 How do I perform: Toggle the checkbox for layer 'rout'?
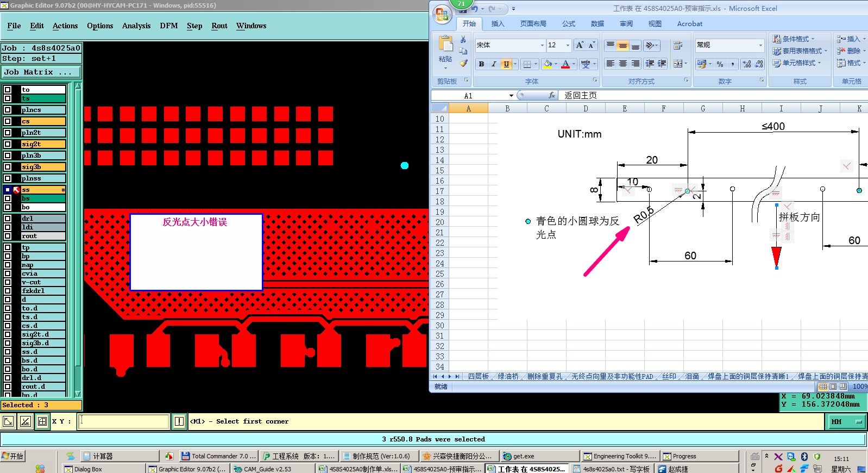(8, 236)
